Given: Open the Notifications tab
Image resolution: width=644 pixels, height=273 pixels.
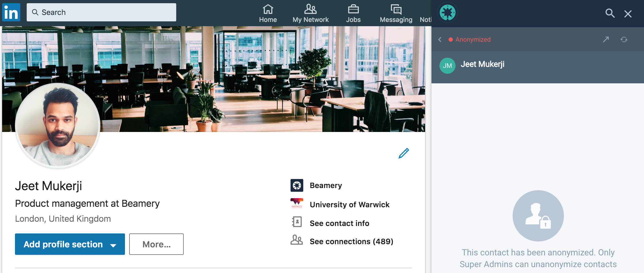Looking at the screenshot, I should (426, 19).
